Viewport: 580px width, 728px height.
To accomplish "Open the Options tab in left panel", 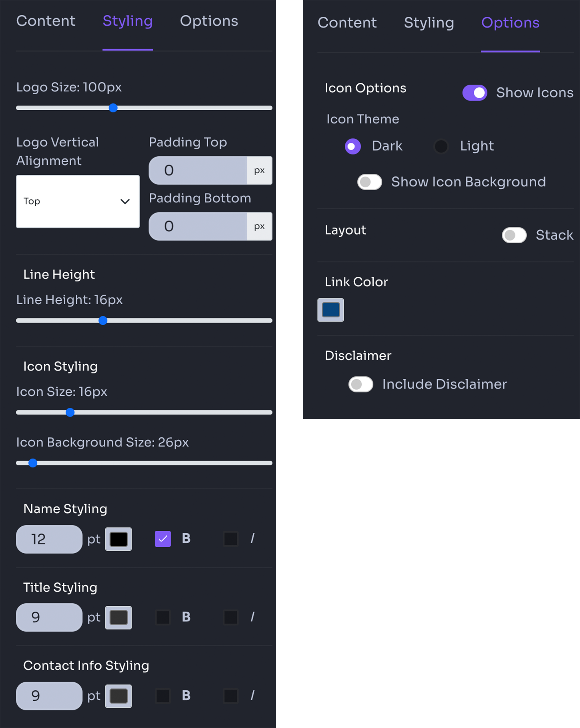I will tap(209, 21).
